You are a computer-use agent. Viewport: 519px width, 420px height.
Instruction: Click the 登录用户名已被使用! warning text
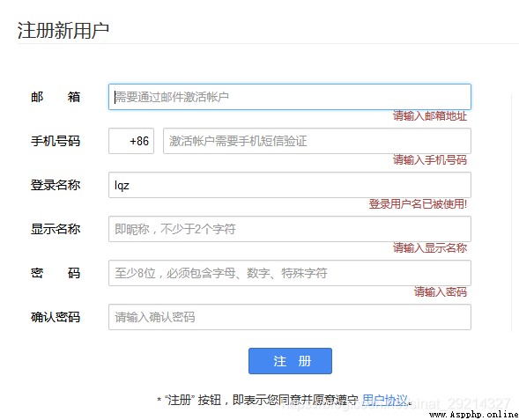[x=418, y=203]
